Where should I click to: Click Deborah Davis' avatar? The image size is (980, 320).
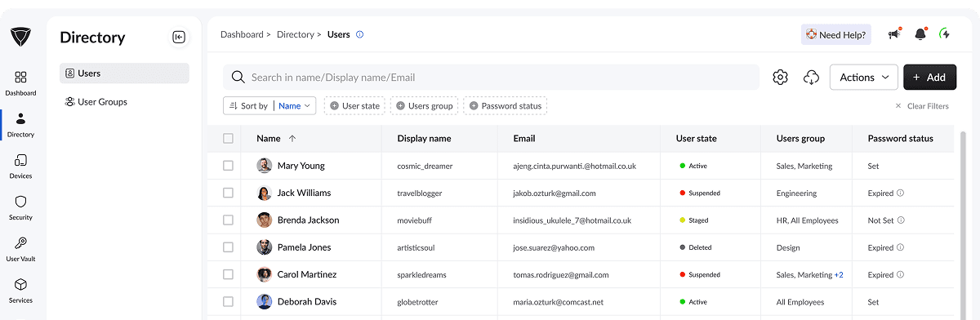coord(265,302)
